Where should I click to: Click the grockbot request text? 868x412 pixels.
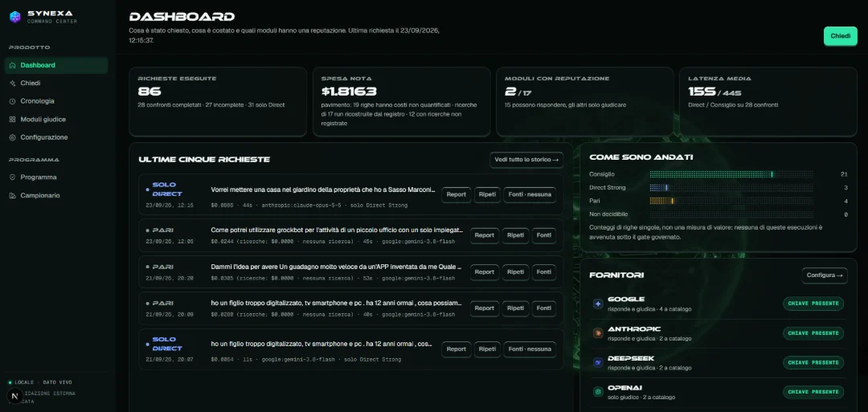(x=337, y=230)
